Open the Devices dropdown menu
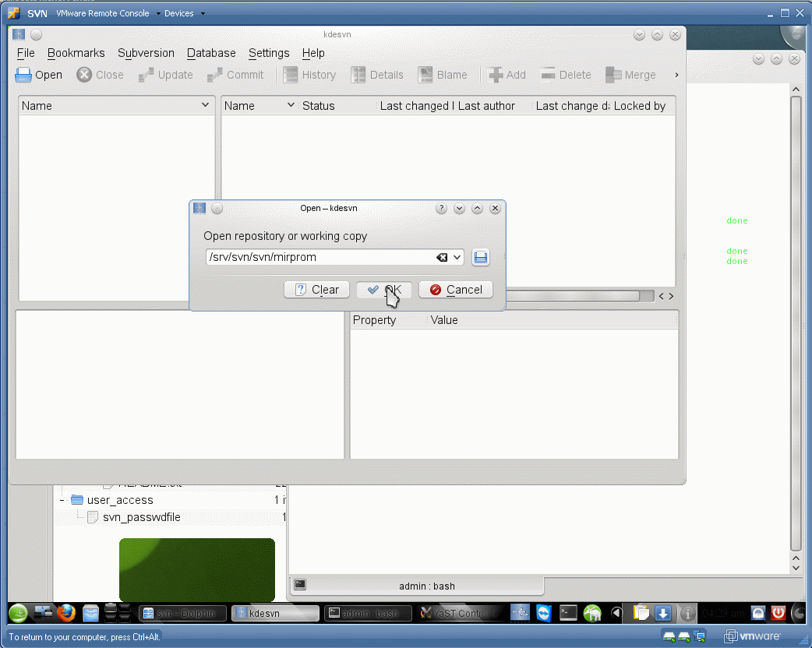The image size is (812, 648). click(x=185, y=13)
